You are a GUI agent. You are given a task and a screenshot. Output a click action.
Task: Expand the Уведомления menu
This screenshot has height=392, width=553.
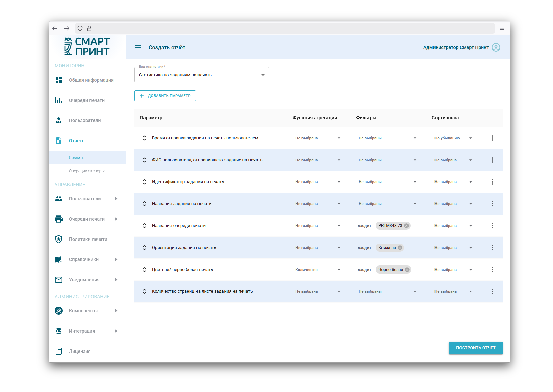coord(87,280)
